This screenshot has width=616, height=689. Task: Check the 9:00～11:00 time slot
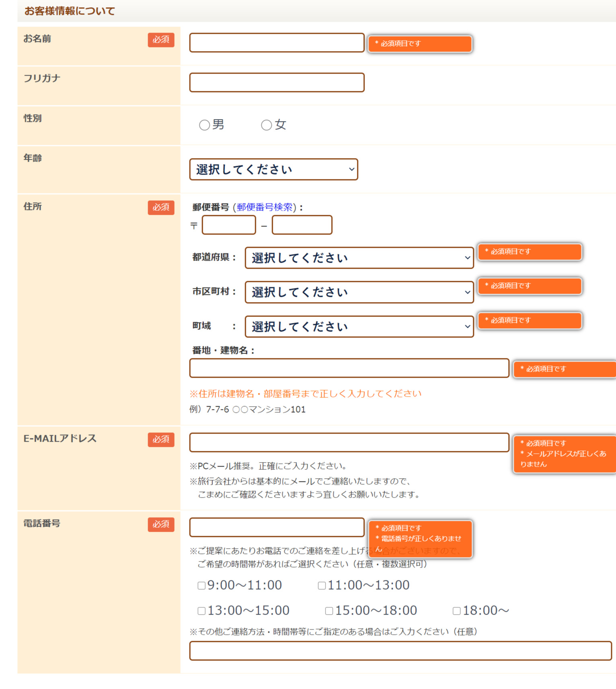[x=202, y=586]
